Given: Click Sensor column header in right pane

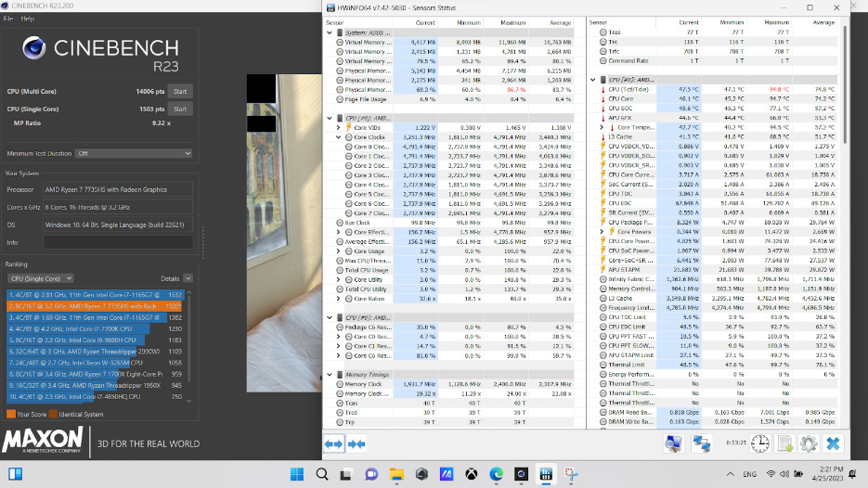Looking at the screenshot, I should (598, 22).
